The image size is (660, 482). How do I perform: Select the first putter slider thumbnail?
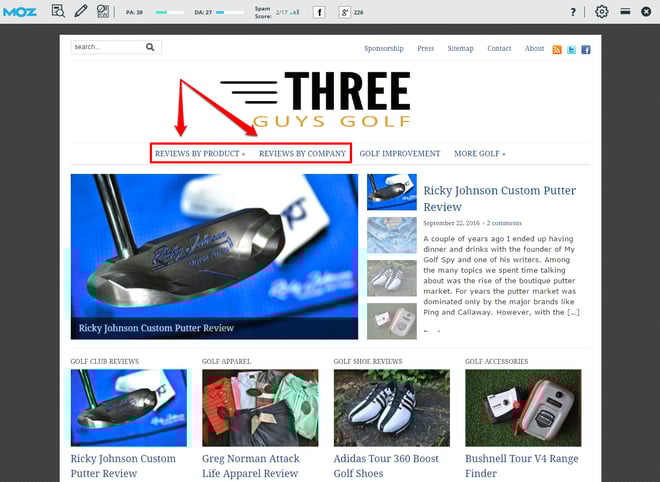392,192
